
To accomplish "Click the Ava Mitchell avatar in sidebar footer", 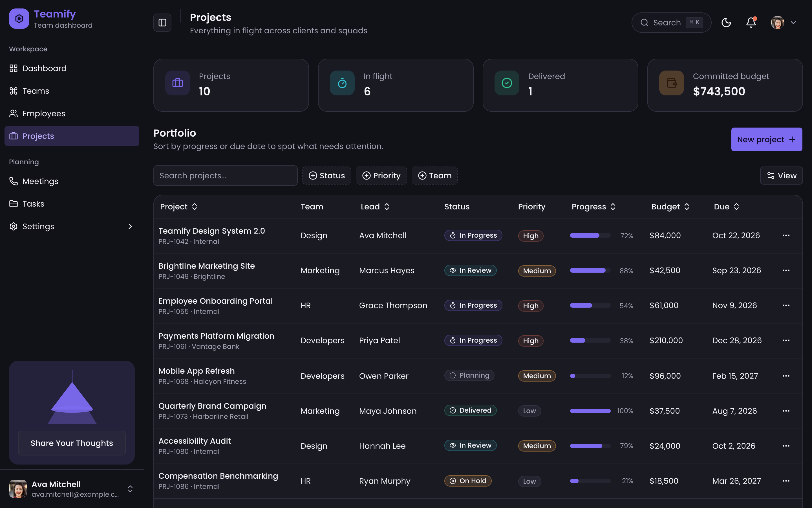I will [x=18, y=489].
